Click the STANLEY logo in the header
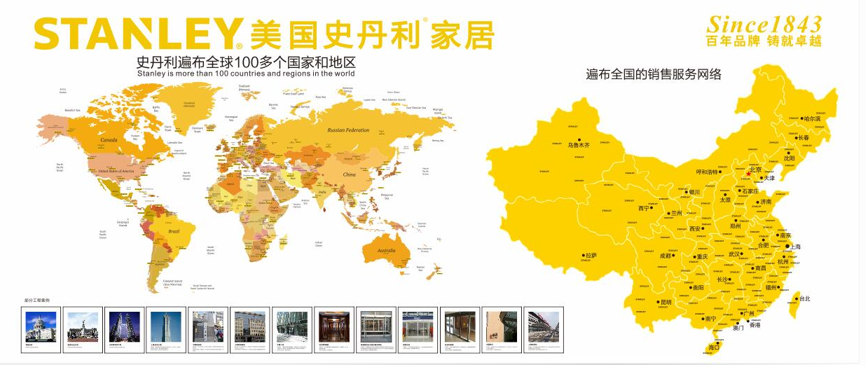The height and width of the screenshot is (365, 868). 138,33
